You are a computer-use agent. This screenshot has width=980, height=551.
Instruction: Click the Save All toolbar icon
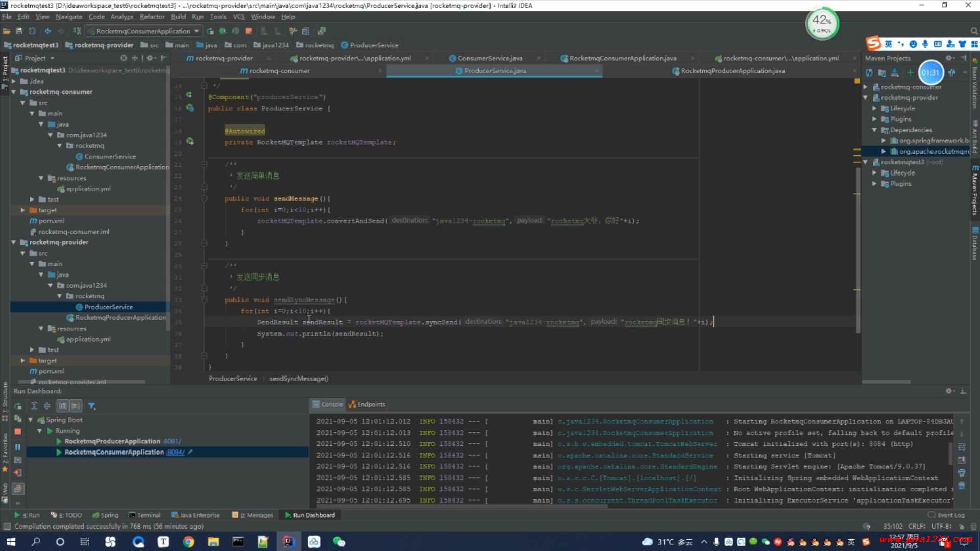pos(19,31)
